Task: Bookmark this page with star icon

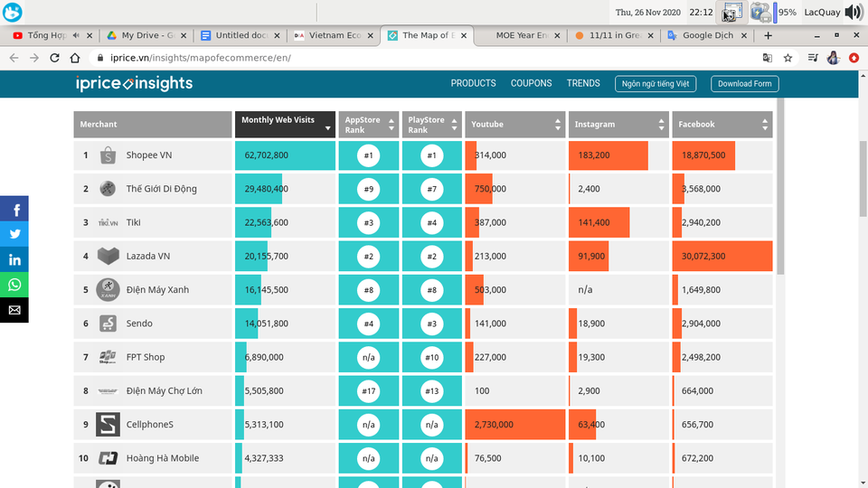Action: 788,58
